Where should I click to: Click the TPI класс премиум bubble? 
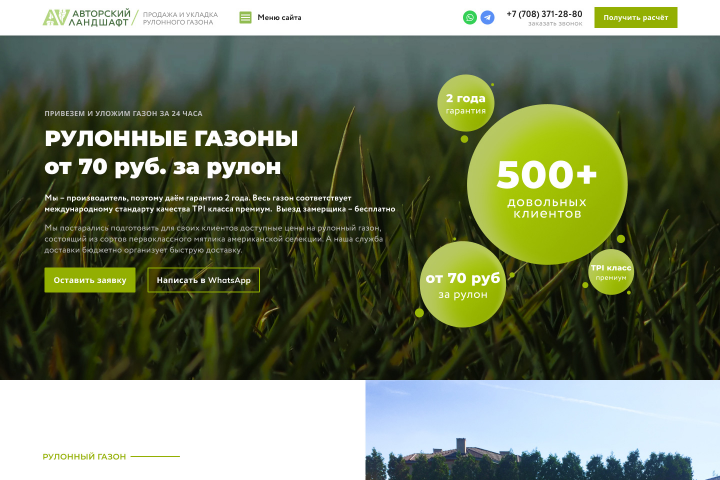coord(611,272)
